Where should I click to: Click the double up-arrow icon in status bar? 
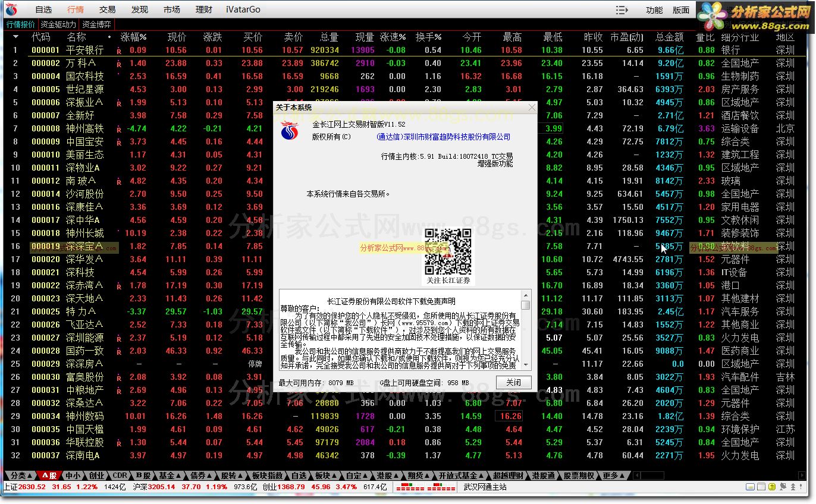pos(792,487)
